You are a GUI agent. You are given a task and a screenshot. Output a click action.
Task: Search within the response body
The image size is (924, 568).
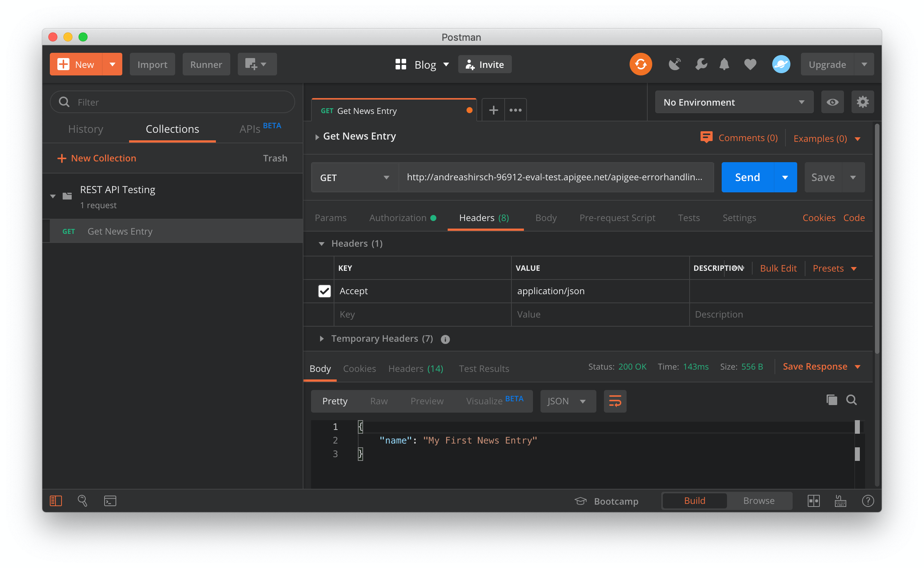click(852, 400)
